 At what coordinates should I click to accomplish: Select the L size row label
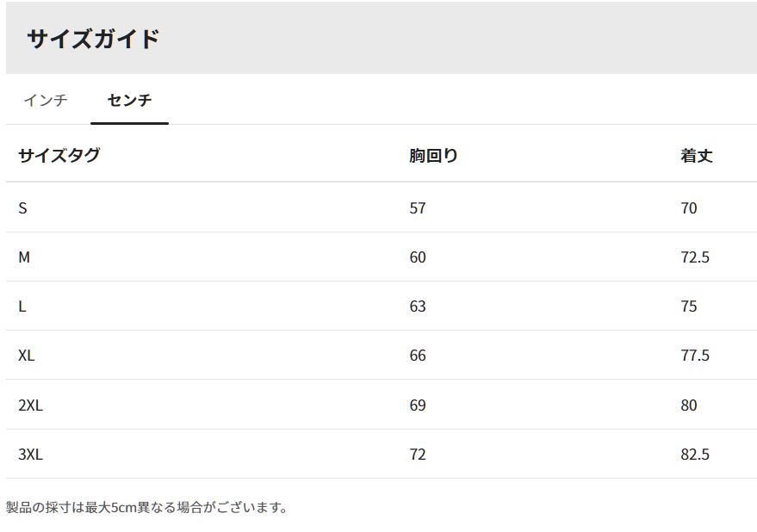[x=22, y=306]
